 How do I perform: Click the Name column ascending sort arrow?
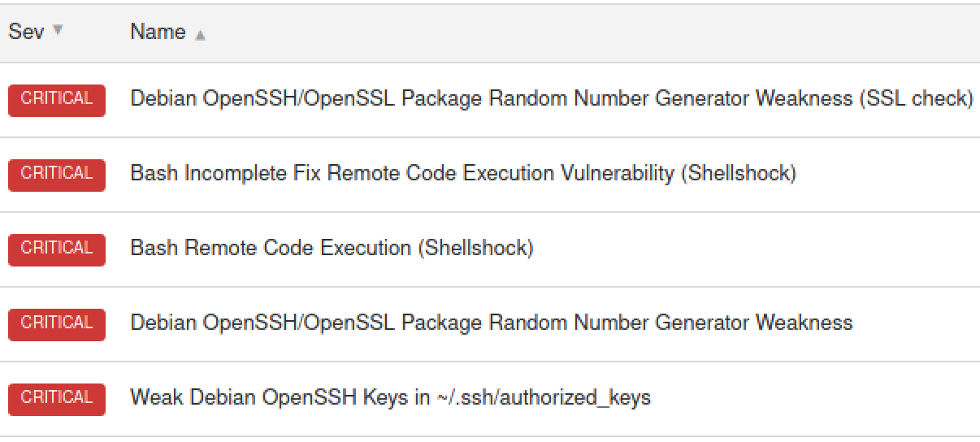(x=200, y=35)
